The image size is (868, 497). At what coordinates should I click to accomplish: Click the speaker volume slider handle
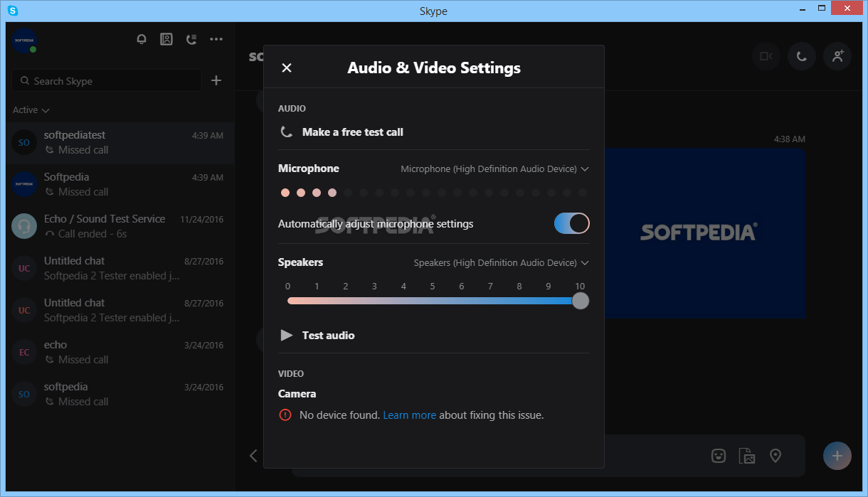tap(581, 301)
